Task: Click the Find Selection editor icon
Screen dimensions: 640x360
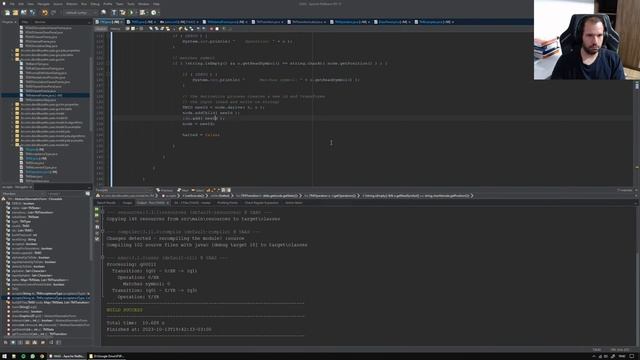Action: point(151,29)
